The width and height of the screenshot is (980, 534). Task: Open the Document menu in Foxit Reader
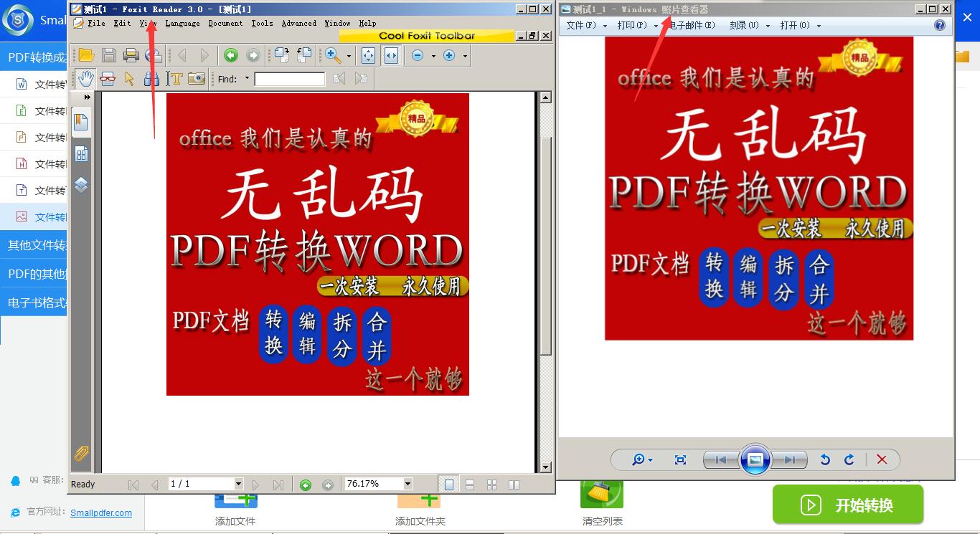[x=225, y=23]
